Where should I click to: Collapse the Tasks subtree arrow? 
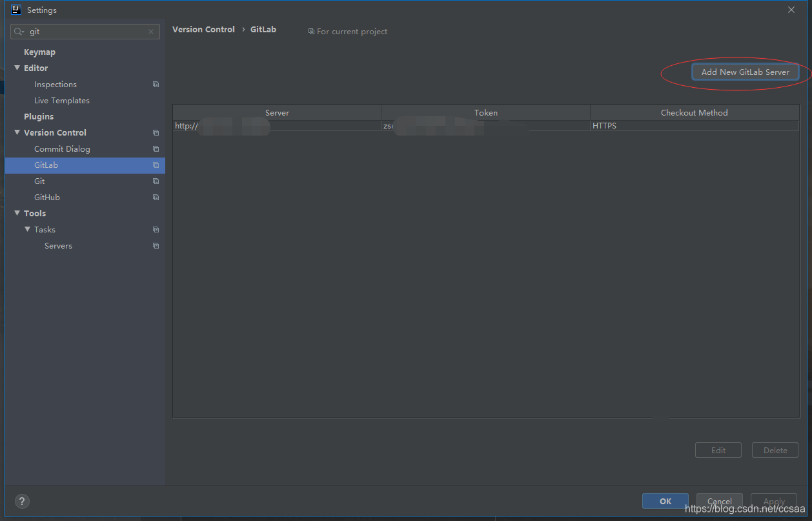pyautogui.click(x=28, y=229)
